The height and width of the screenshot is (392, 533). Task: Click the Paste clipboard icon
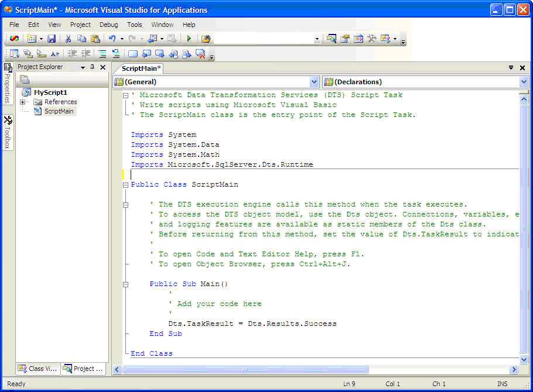[x=95, y=39]
